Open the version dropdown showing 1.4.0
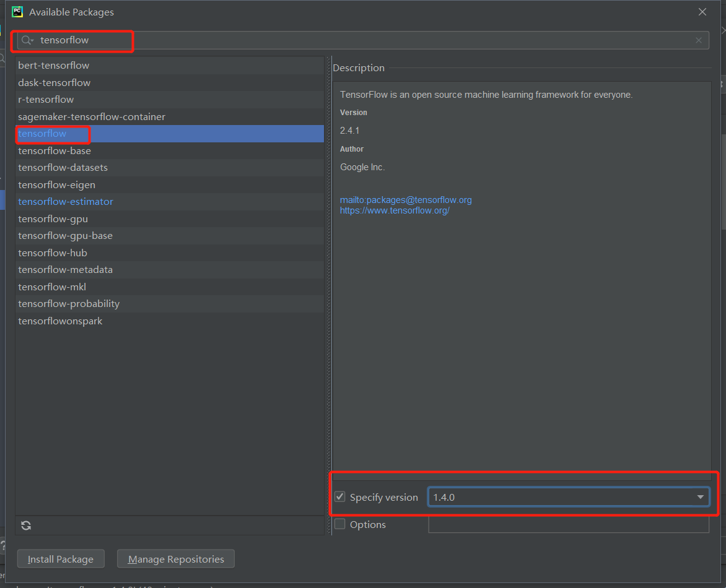 pyautogui.click(x=569, y=497)
